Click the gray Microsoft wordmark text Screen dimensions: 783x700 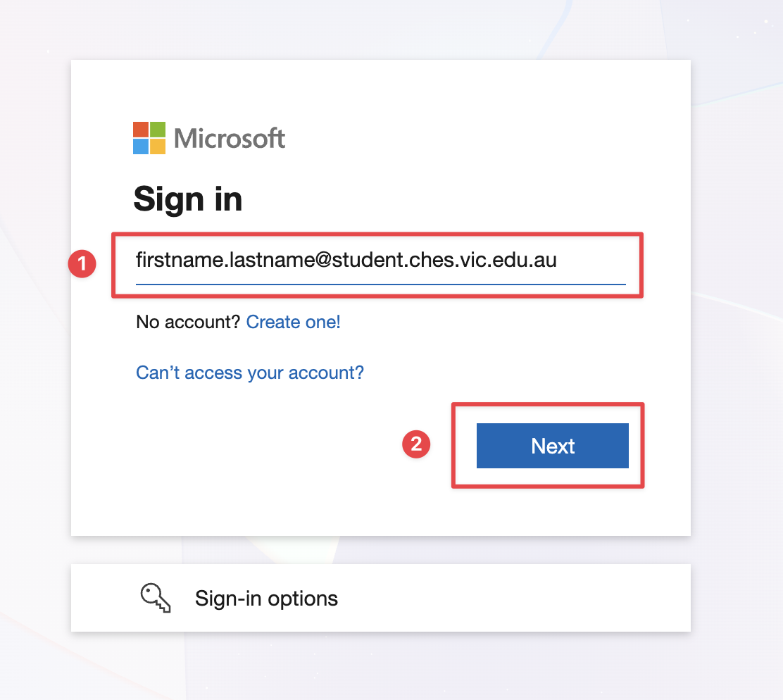coord(230,138)
